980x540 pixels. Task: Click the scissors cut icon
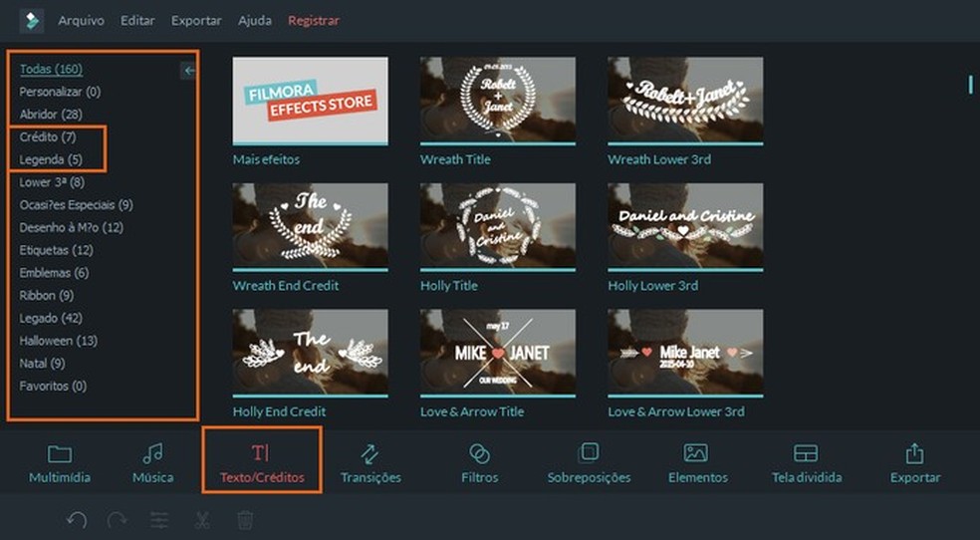pos(202,519)
